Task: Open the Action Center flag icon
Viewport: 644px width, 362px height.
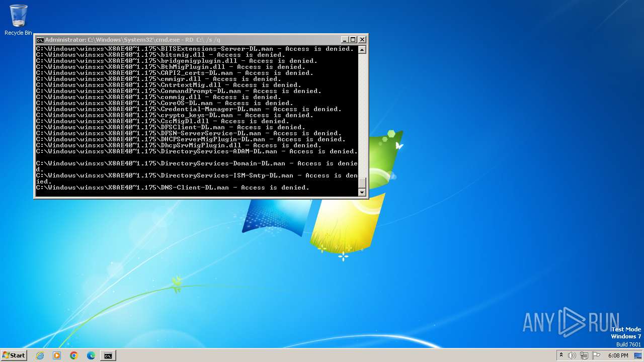Action: 597,355
